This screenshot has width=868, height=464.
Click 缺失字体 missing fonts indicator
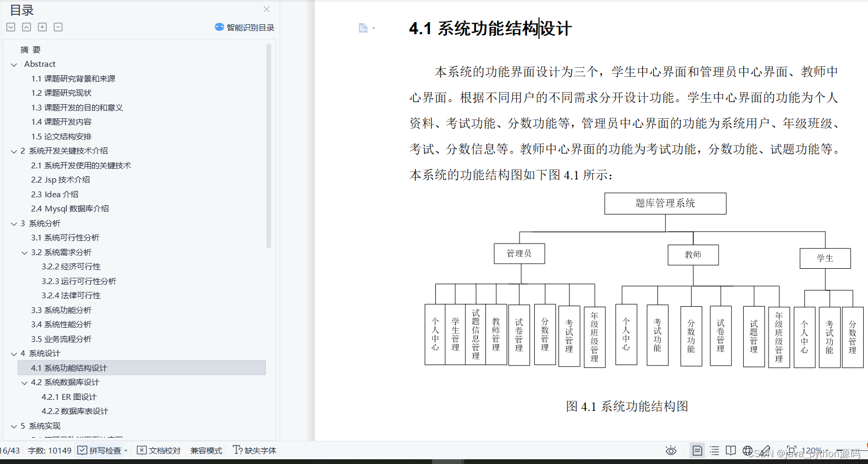point(255,450)
